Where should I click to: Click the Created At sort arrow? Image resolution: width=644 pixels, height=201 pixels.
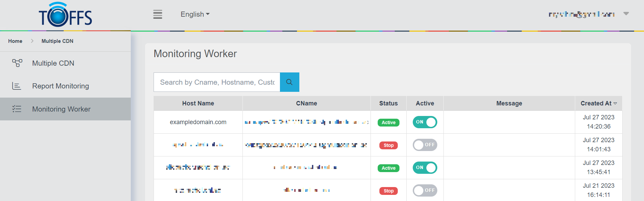(x=615, y=103)
